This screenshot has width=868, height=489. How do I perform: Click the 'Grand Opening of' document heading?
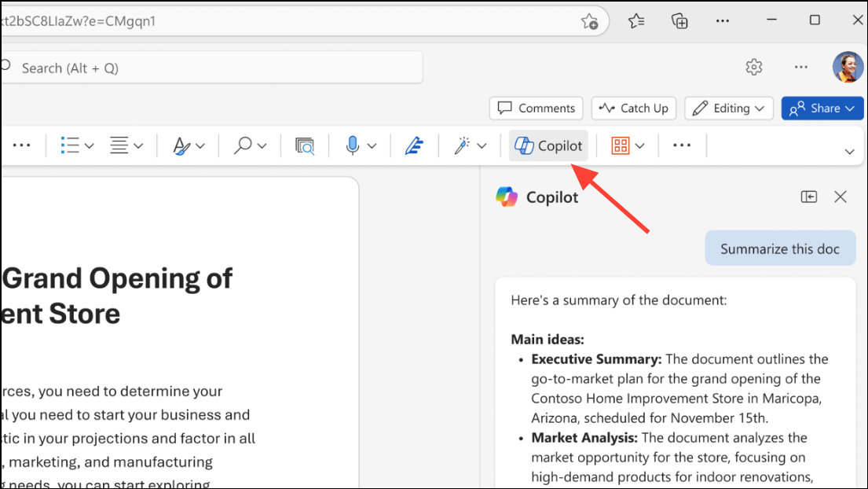117,278
